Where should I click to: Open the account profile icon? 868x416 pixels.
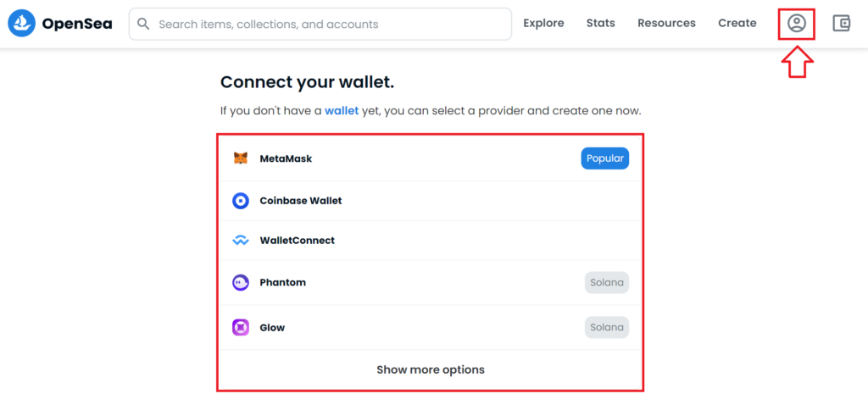click(x=797, y=23)
